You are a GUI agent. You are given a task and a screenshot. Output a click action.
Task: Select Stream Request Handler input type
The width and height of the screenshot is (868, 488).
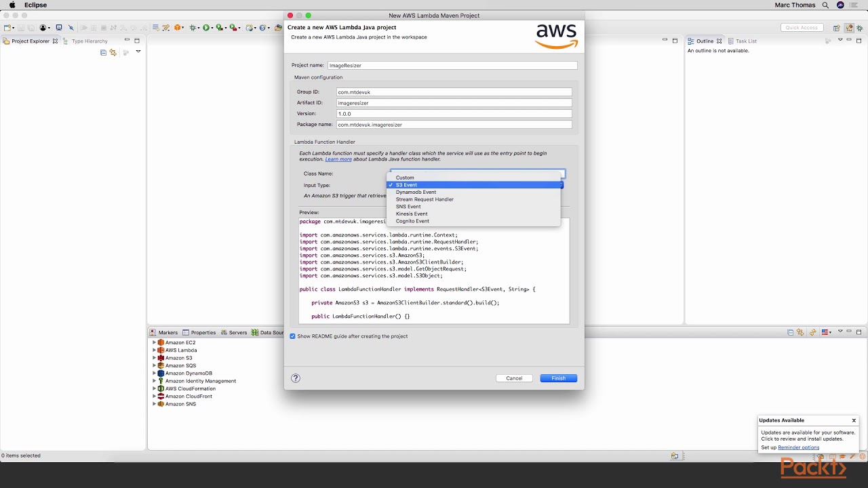[x=473, y=199]
